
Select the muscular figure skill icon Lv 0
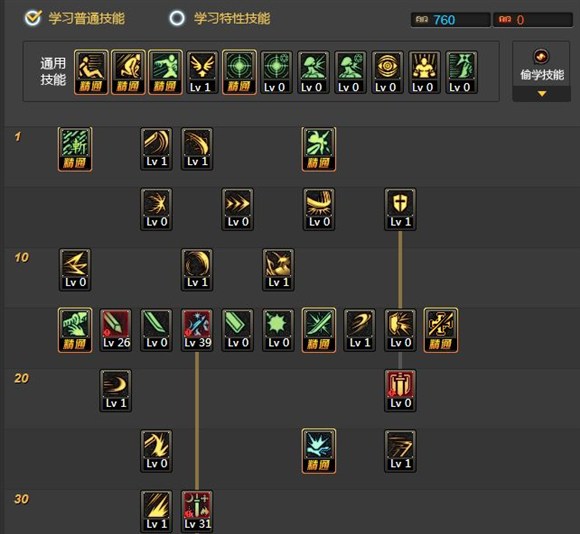click(x=424, y=72)
